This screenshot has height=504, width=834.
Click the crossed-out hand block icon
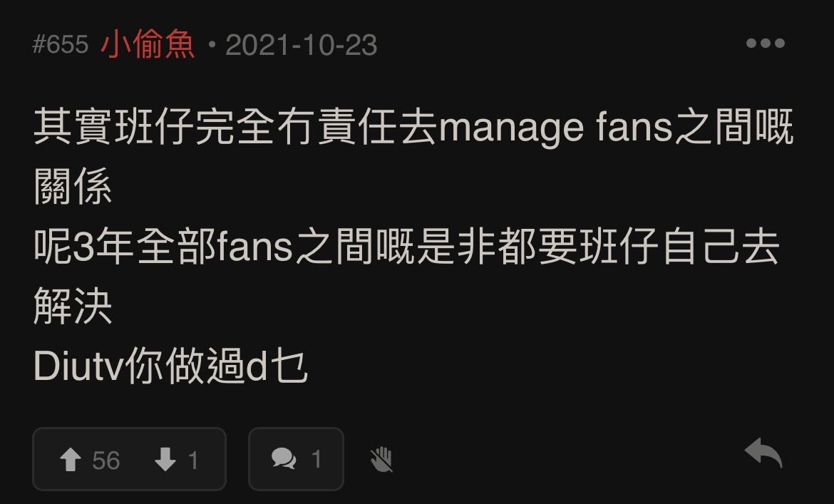point(381,459)
